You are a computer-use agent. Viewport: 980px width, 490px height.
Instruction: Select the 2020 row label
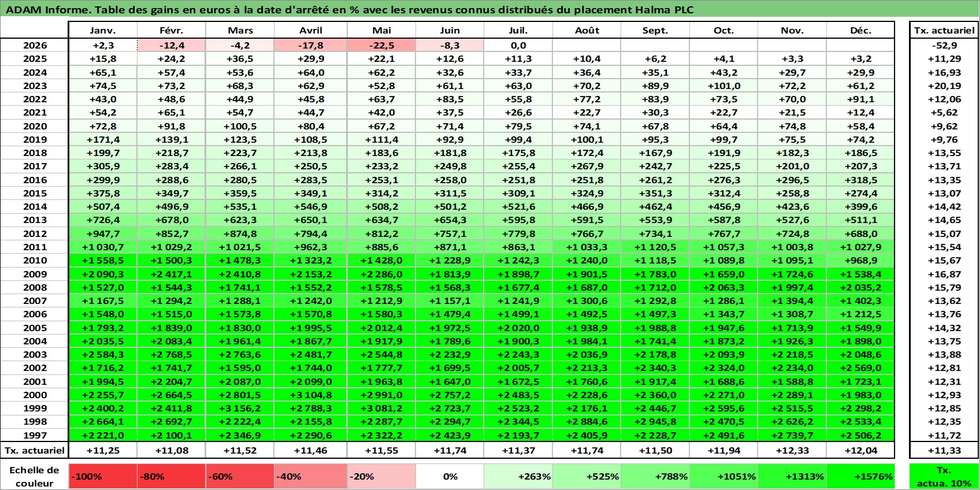pyautogui.click(x=35, y=126)
